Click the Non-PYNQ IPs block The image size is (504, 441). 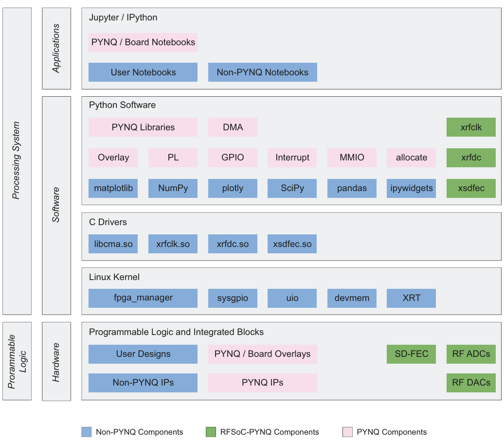click(x=143, y=383)
